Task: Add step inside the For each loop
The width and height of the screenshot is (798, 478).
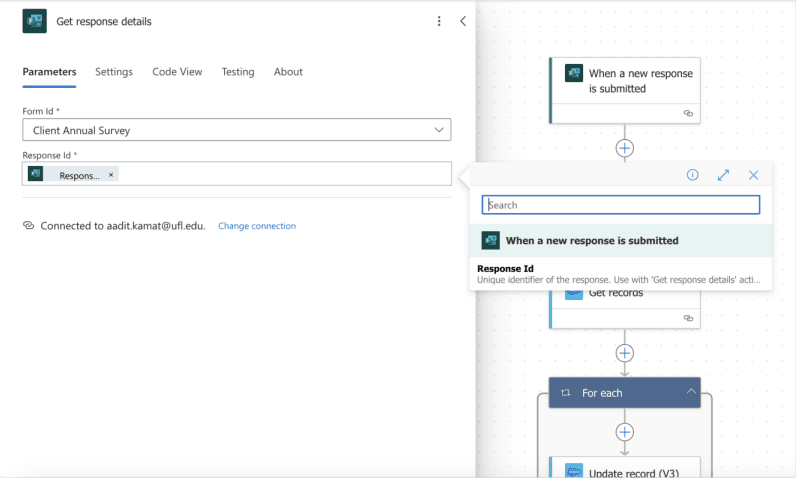Action: pos(625,432)
